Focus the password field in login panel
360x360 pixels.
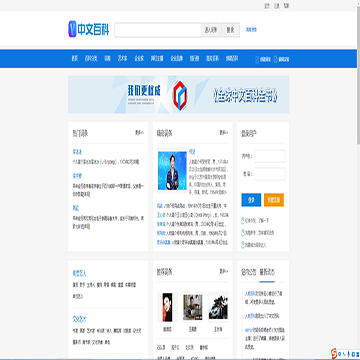(270, 174)
